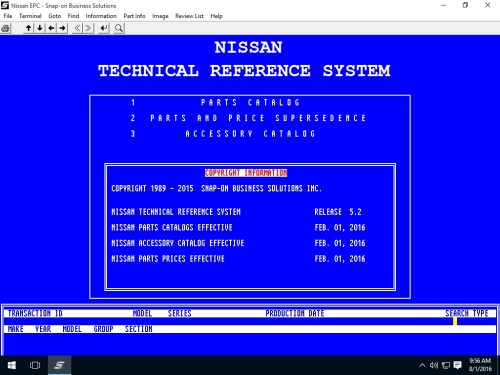The image size is (500, 375).
Task: Click the right arrow toolbar button
Action: 62,28
